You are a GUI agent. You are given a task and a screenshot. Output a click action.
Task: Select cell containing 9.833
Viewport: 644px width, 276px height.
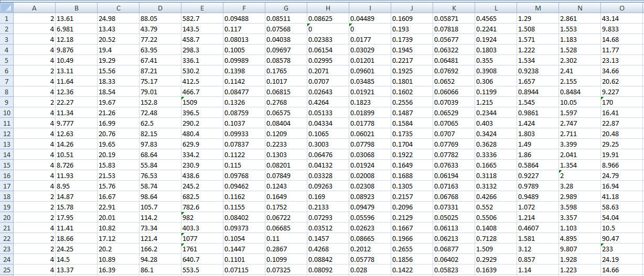[x=622, y=29]
